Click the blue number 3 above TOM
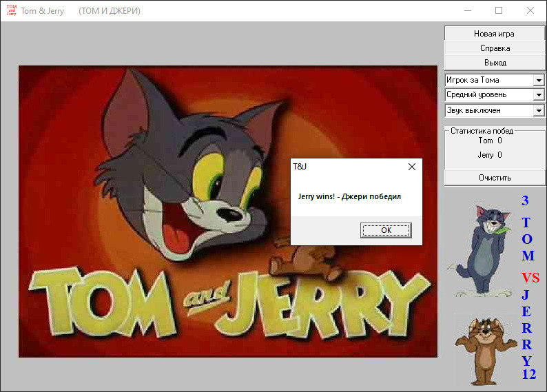547x392 pixels. 525,200
